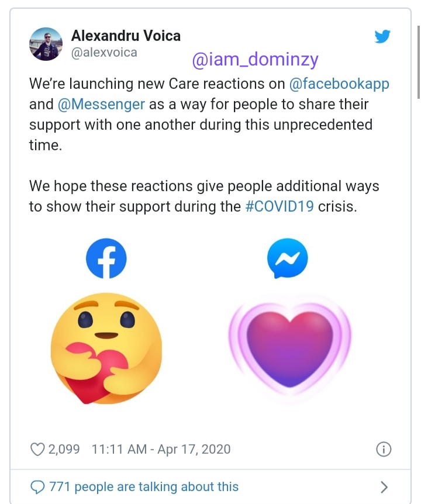Select the Facebook app logo
The height and width of the screenshot is (504, 421).
tap(107, 258)
